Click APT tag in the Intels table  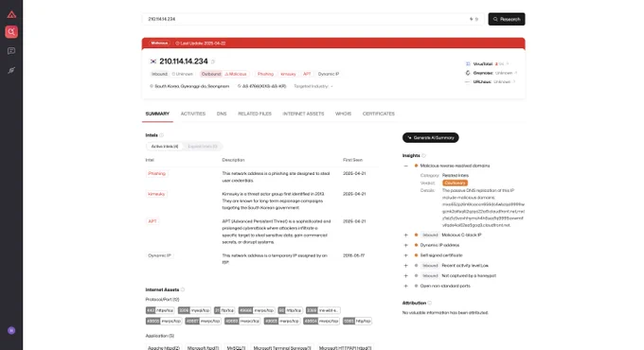click(152, 221)
